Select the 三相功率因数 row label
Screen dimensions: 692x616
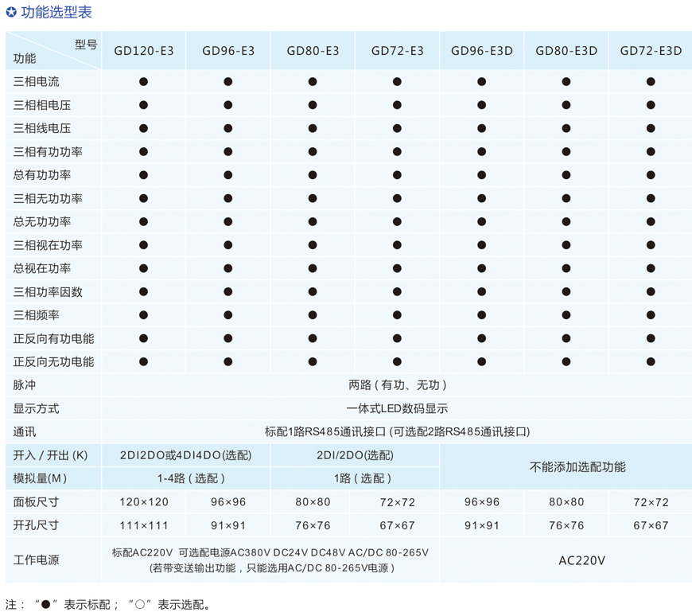[x=48, y=292]
